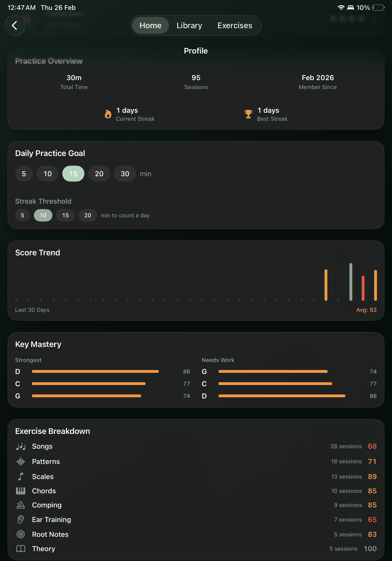Switch to the Library tab
392x561 pixels.
pos(189,25)
